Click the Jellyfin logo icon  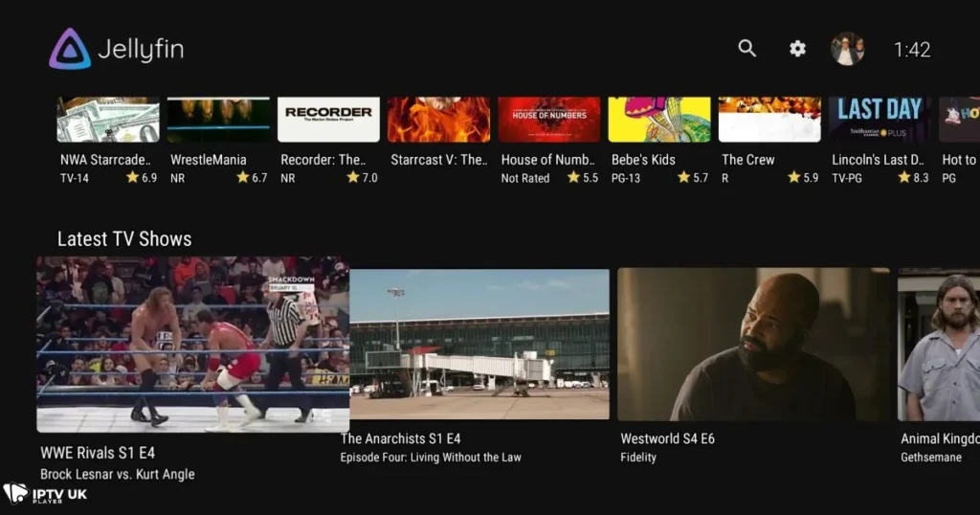click(x=70, y=48)
